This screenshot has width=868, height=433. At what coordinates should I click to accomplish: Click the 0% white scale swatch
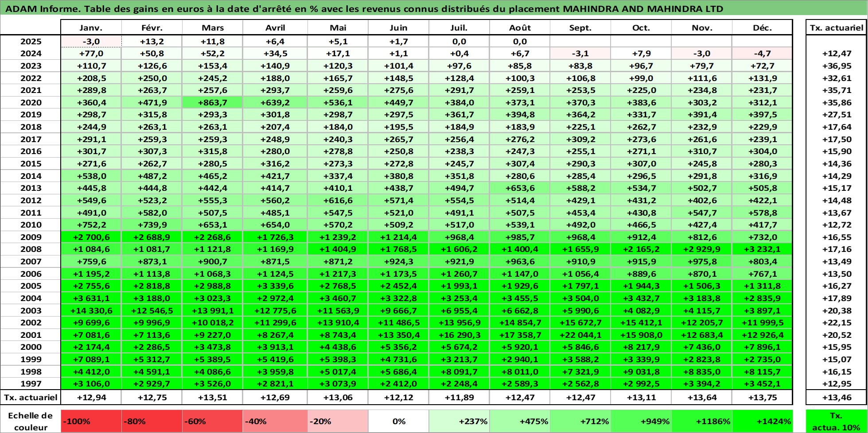pos(398,421)
